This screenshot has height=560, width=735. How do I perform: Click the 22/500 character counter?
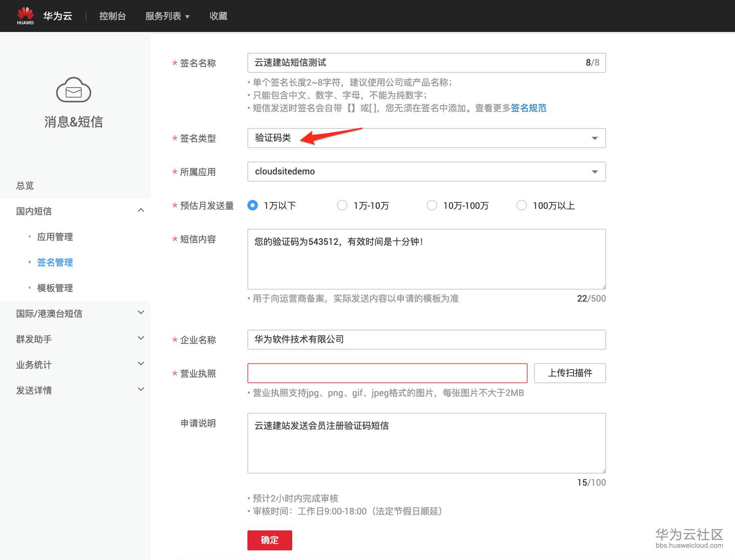591,298
